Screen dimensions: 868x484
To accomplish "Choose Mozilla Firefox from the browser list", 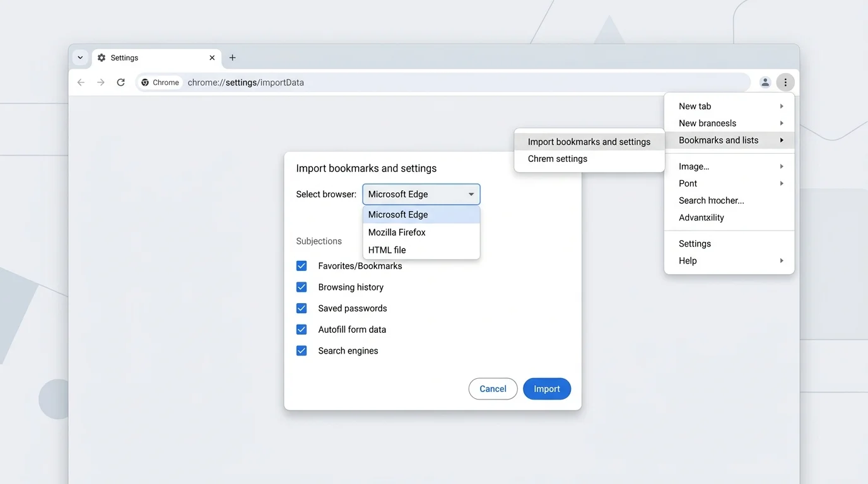I will click(x=421, y=233).
